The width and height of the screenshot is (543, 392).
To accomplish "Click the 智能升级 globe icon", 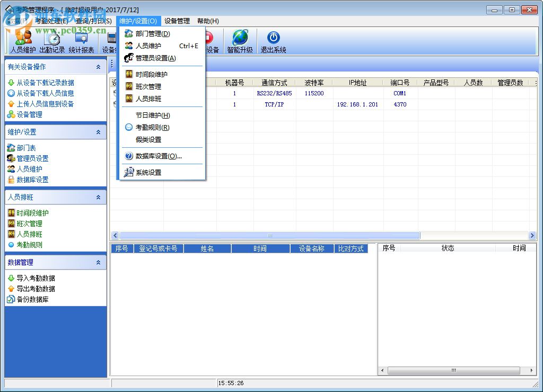I will click(x=240, y=38).
